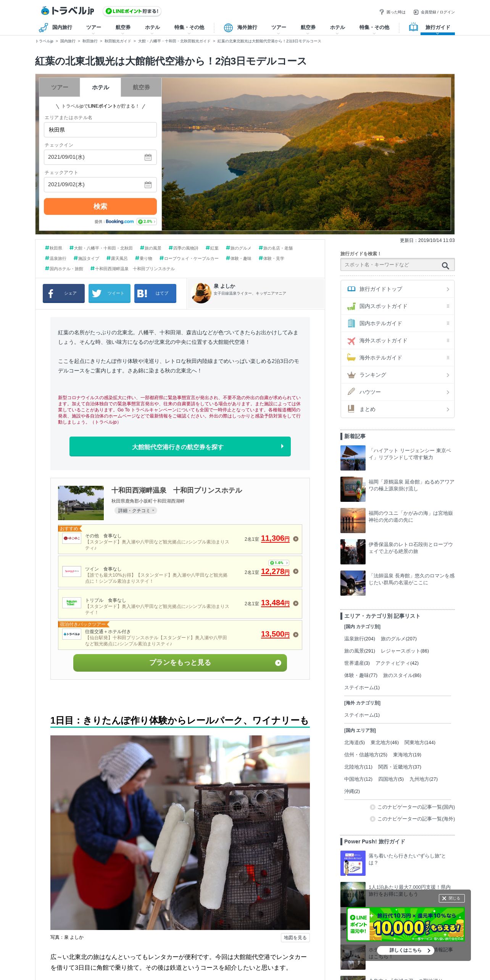The width and height of the screenshot is (490, 980).
Task: Click the ハウツー pencil icon
Action: (x=351, y=392)
